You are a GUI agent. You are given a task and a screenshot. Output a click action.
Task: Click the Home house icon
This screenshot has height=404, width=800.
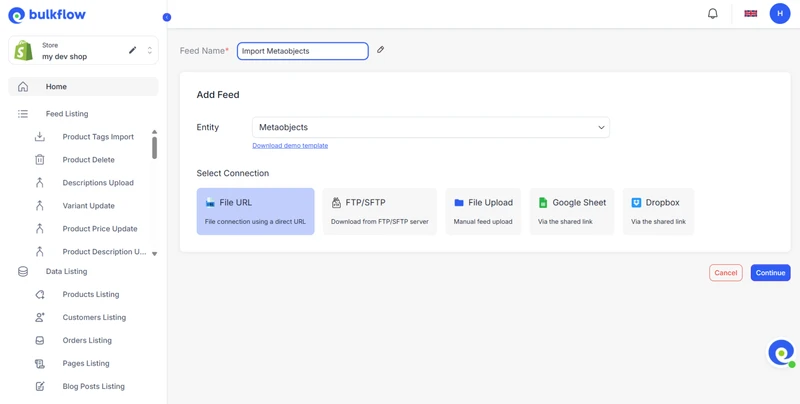[x=23, y=87]
